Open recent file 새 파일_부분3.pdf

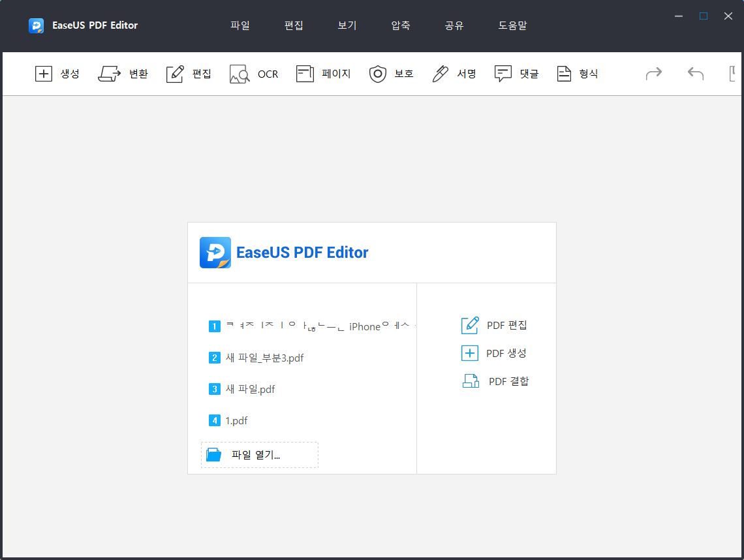(256, 358)
